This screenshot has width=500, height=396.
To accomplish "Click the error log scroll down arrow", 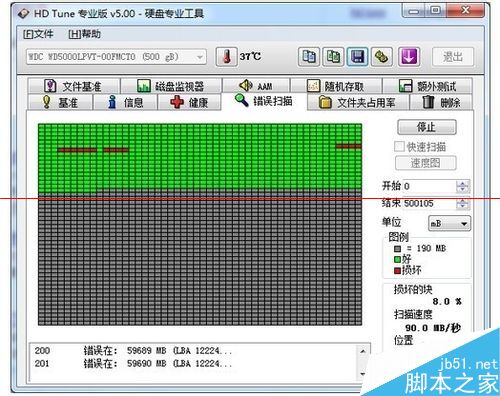I will [363, 374].
